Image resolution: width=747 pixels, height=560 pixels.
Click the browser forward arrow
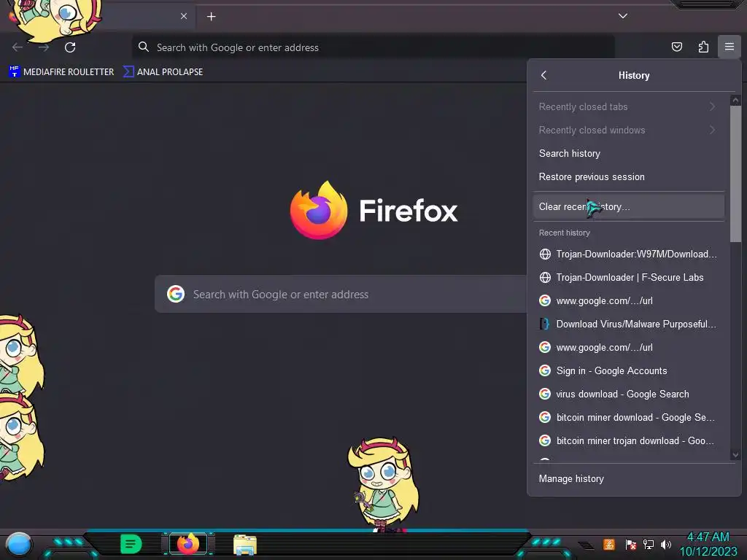click(44, 47)
